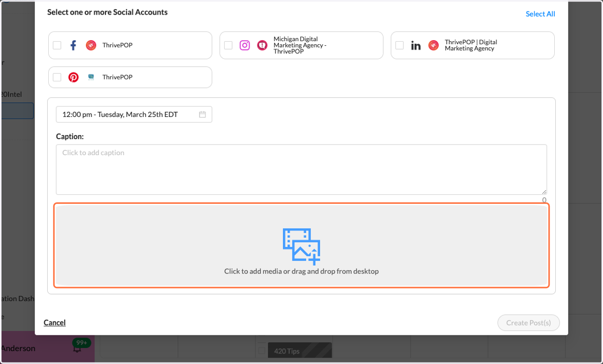Click the ThrivePOP avatar beside Facebook logo
Image resolution: width=603 pixels, height=364 pixels.
(x=91, y=45)
